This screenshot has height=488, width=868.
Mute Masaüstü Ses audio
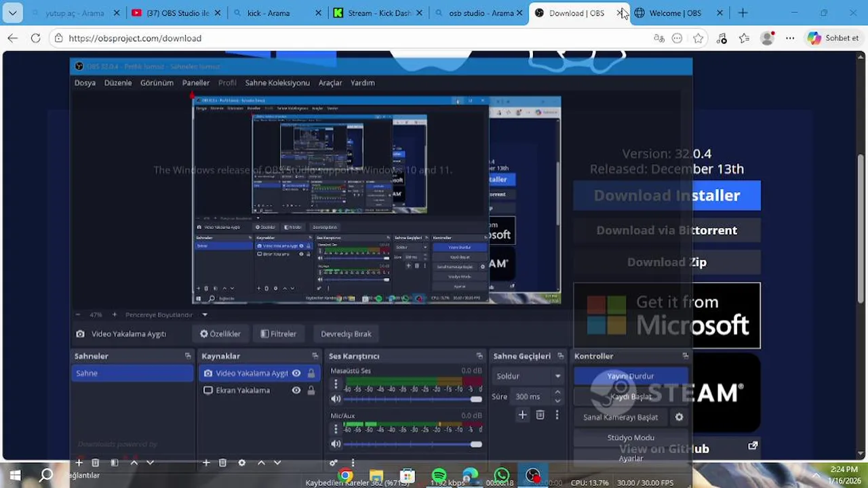pos(336,399)
